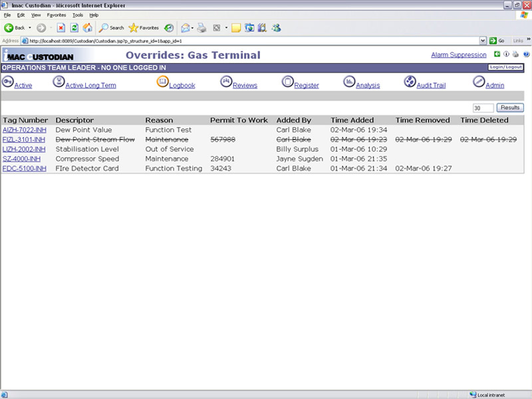This screenshot has width=532, height=399.
Task: Open the Tools menu
Action: tap(77, 15)
